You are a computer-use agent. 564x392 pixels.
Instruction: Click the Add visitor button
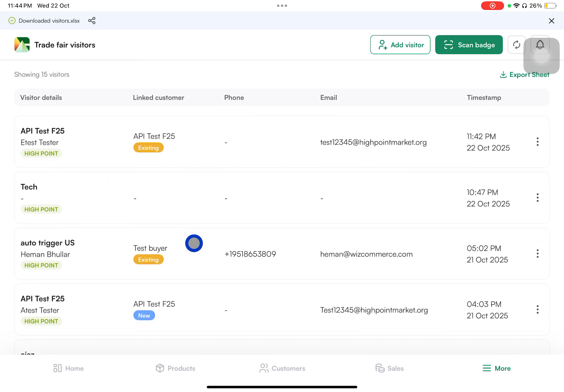[x=400, y=45]
